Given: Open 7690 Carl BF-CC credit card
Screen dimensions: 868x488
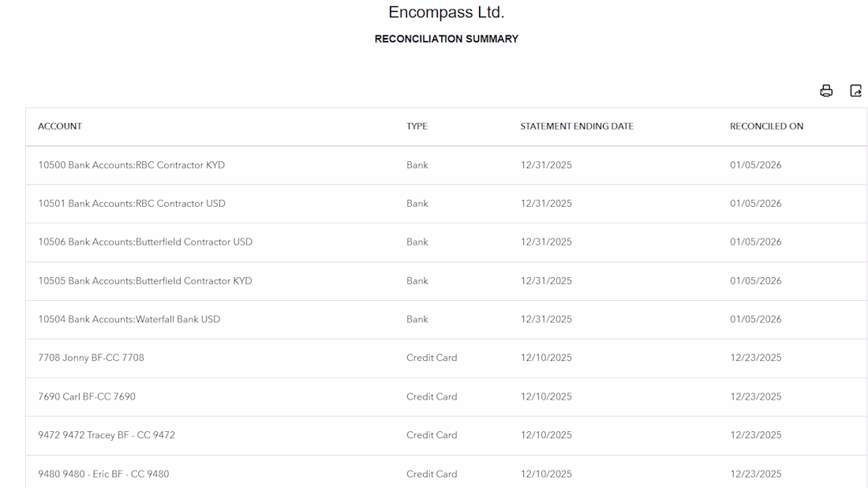Looking at the screenshot, I should pyautogui.click(x=87, y=396).
